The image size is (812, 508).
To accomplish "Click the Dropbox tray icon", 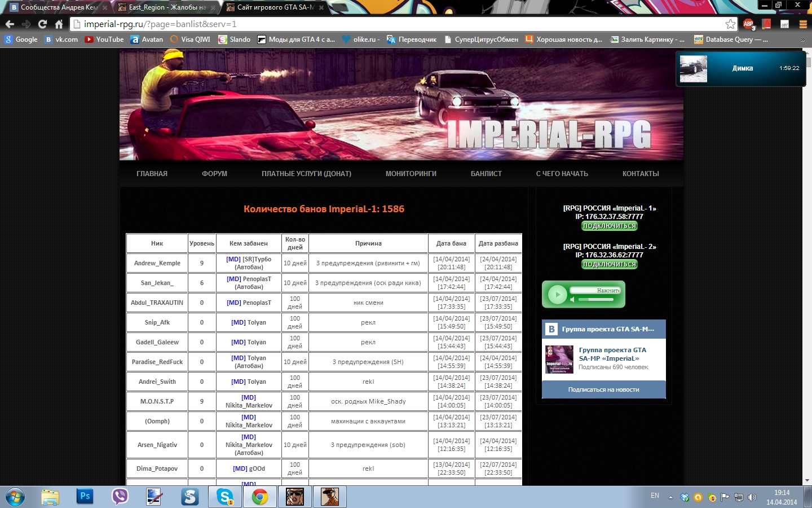I will [685, 497].
